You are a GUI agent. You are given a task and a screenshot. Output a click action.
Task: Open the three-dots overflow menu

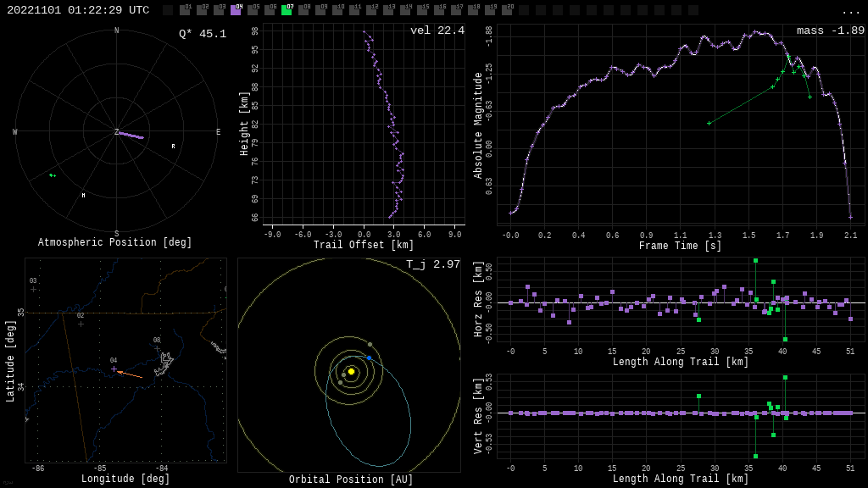[x=850, y=11]
